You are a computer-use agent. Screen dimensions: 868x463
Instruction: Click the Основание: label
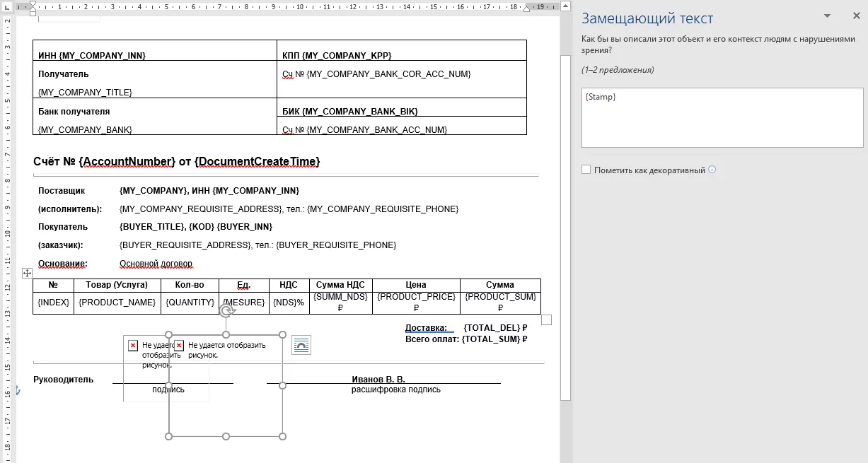coord(63,264)
